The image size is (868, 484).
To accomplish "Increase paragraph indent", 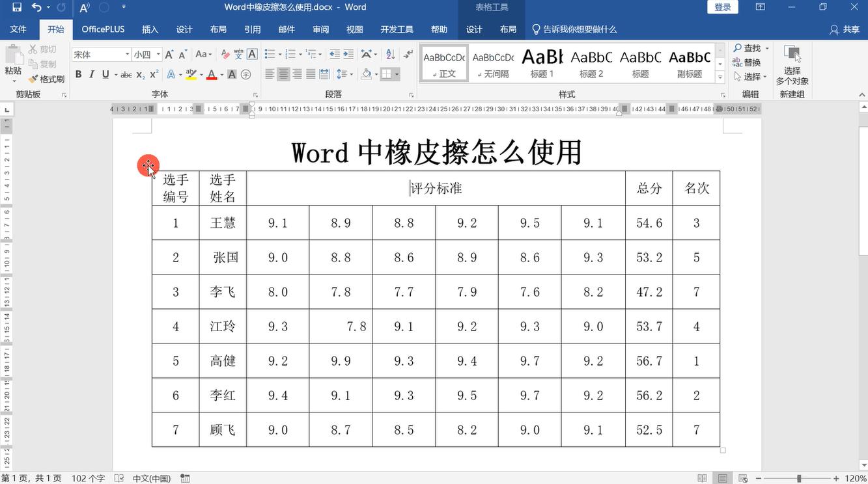I will tap(348, 55).
